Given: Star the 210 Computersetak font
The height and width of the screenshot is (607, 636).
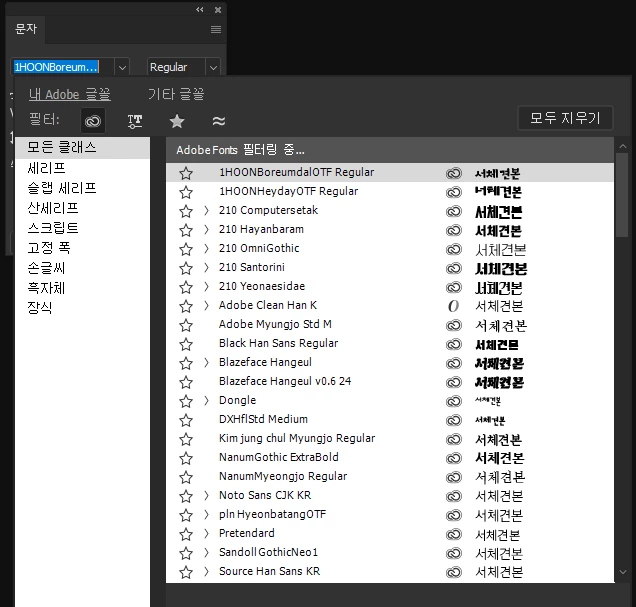Looking at the screenshot, I should [x=186, y=211].
